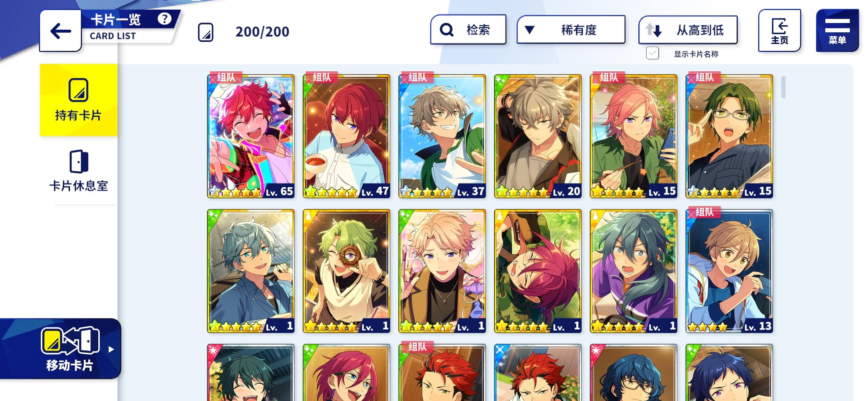Click the card list scrollbar thumb
This screenshot has height=401, width=868.
783,87
